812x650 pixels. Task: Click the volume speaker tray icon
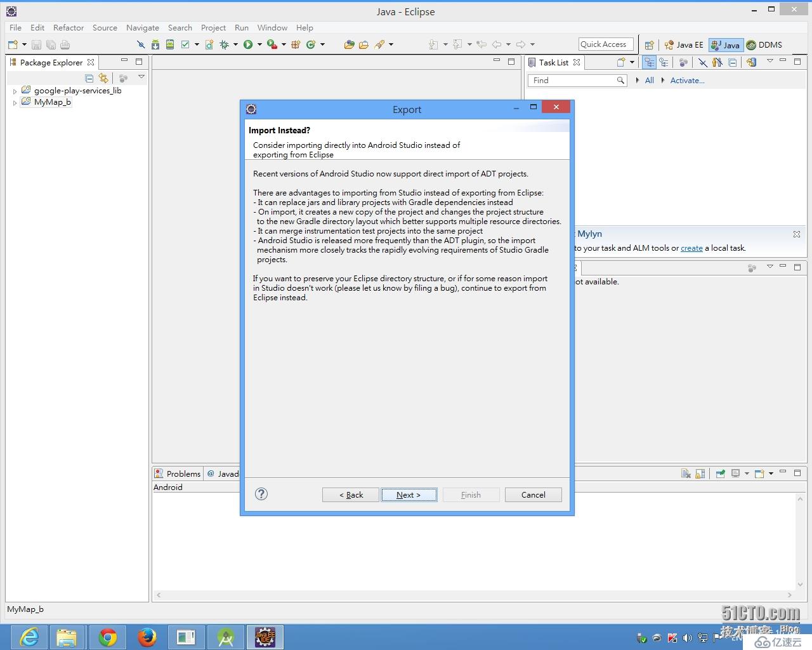[x=687, y=638]
